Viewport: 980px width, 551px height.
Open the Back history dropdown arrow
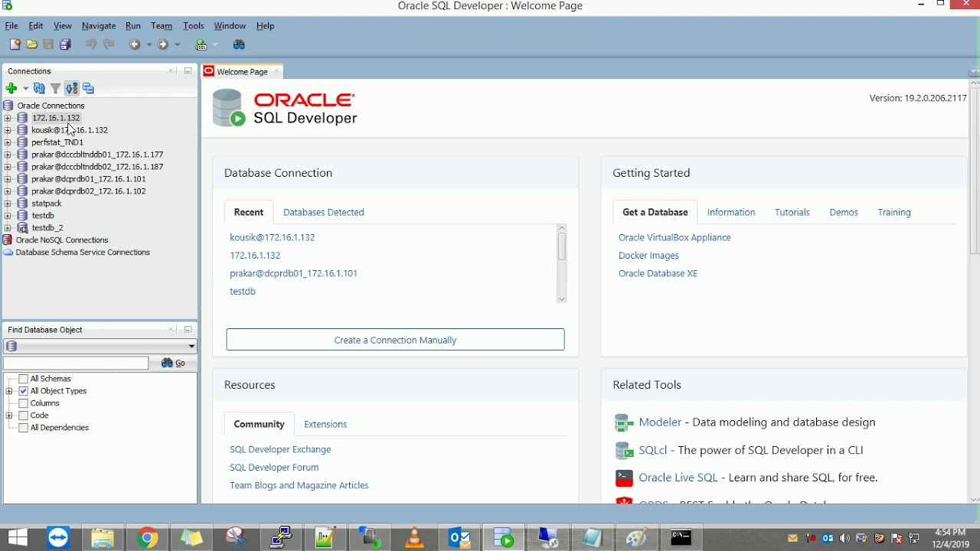149,45
